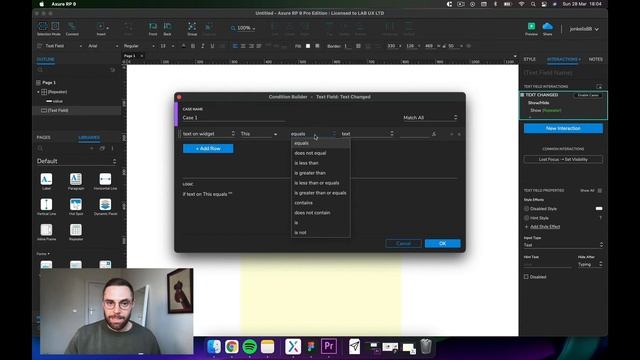Add the Inline Frame widget

(x=46, y=232)
